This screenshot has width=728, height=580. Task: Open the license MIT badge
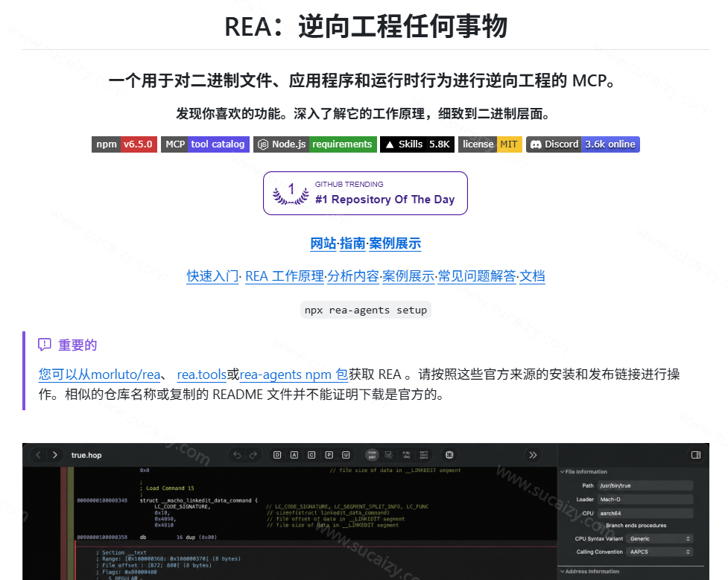click(490, 144)
